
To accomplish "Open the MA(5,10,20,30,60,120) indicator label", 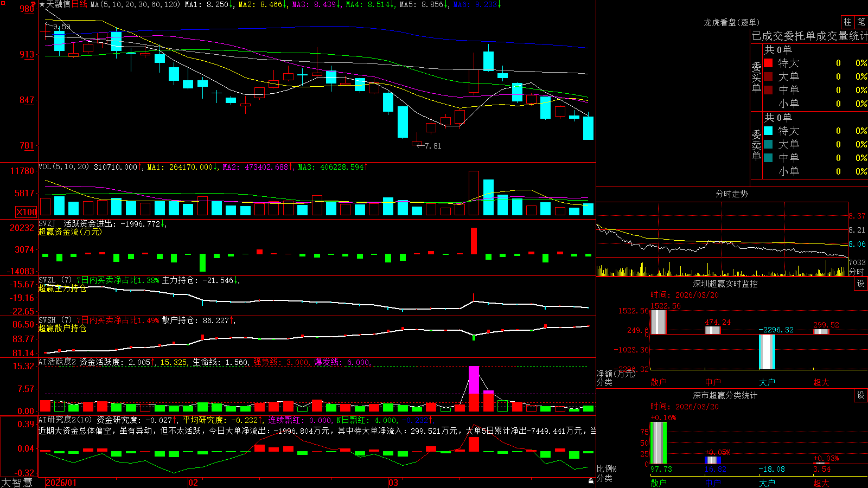I will tap(135, 4).
